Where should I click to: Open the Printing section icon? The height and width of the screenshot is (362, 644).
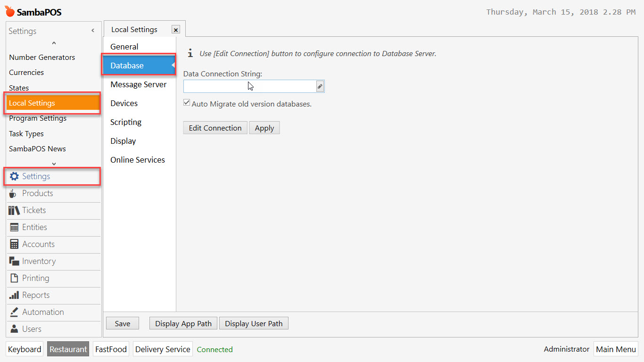[14, 278]
